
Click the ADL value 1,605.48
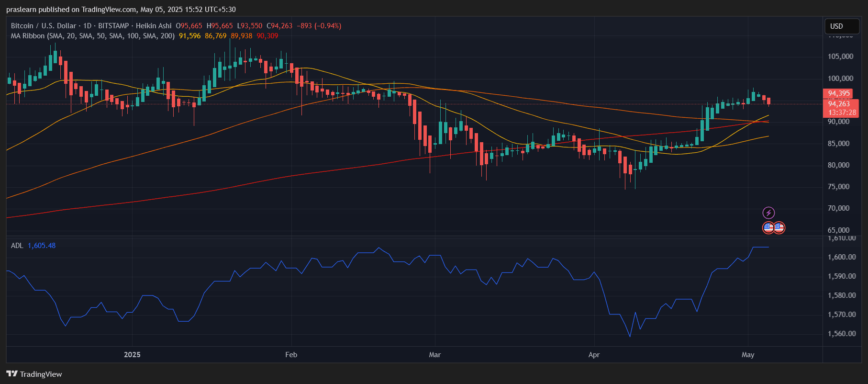42,246
